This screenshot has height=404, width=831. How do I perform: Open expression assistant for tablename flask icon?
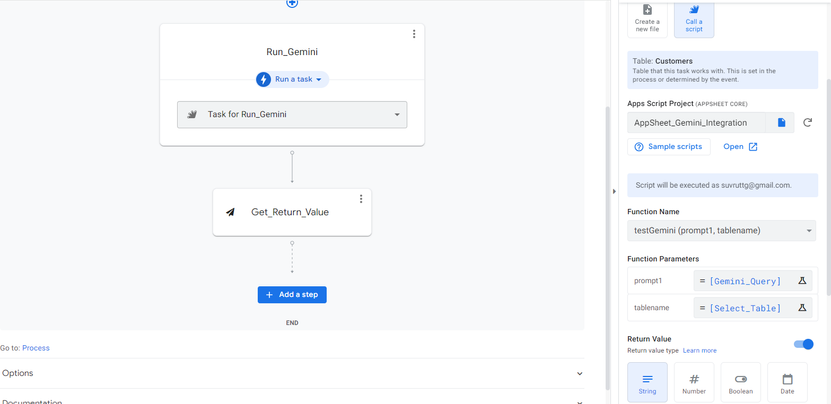[x=802, y=308]
